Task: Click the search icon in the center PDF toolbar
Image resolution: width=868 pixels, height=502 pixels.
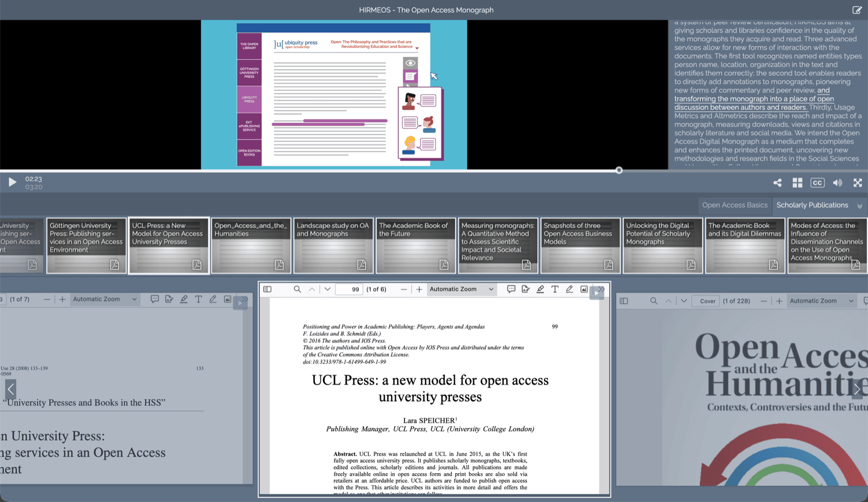Action: click(297, 290)
